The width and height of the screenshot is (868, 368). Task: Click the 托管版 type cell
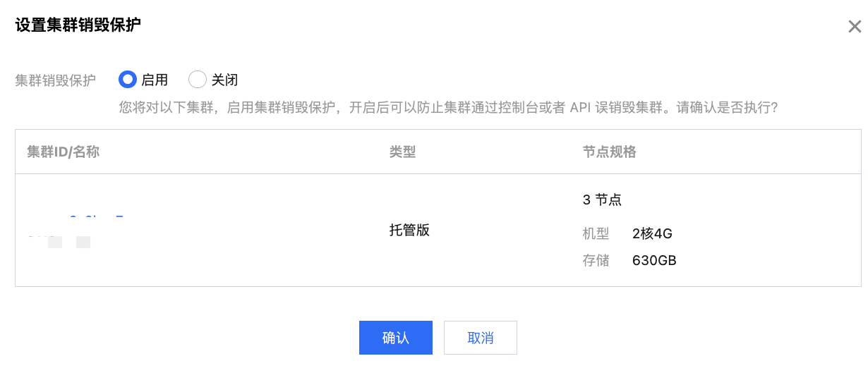point(409,230)
